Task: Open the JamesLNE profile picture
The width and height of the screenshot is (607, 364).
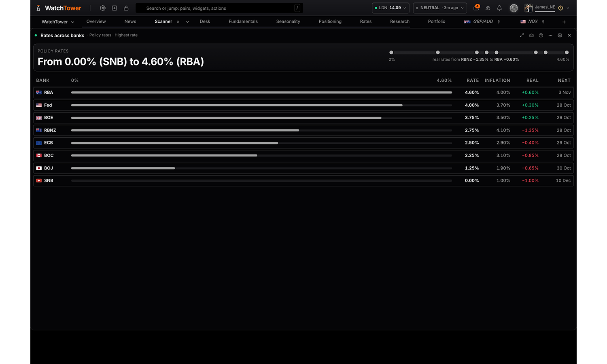Action: coord(528,8)
